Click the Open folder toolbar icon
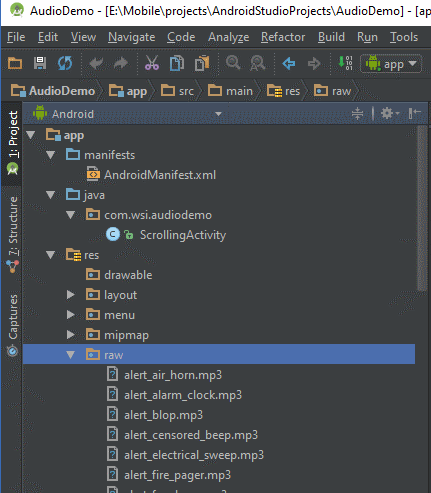The image size is (431, 493). [15, 63]
